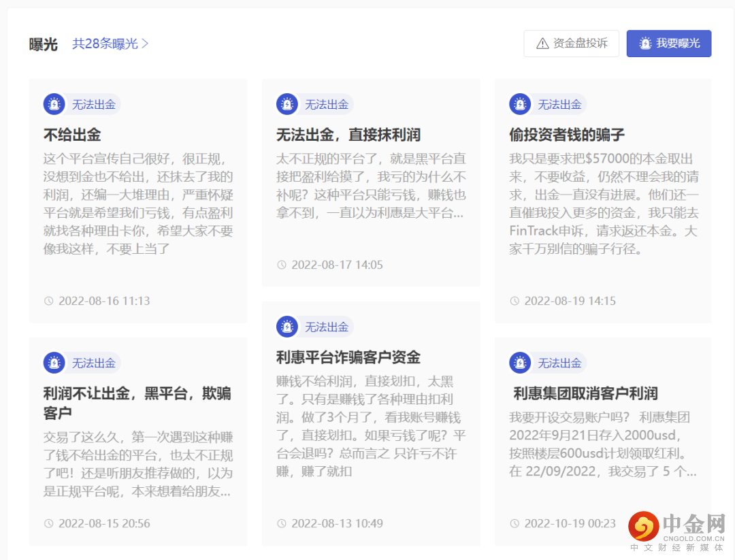Click the siren icon on 偷投资者钱的骗子 card
The width and height of the screenshot is (735, 560).
tap(521, 104)
